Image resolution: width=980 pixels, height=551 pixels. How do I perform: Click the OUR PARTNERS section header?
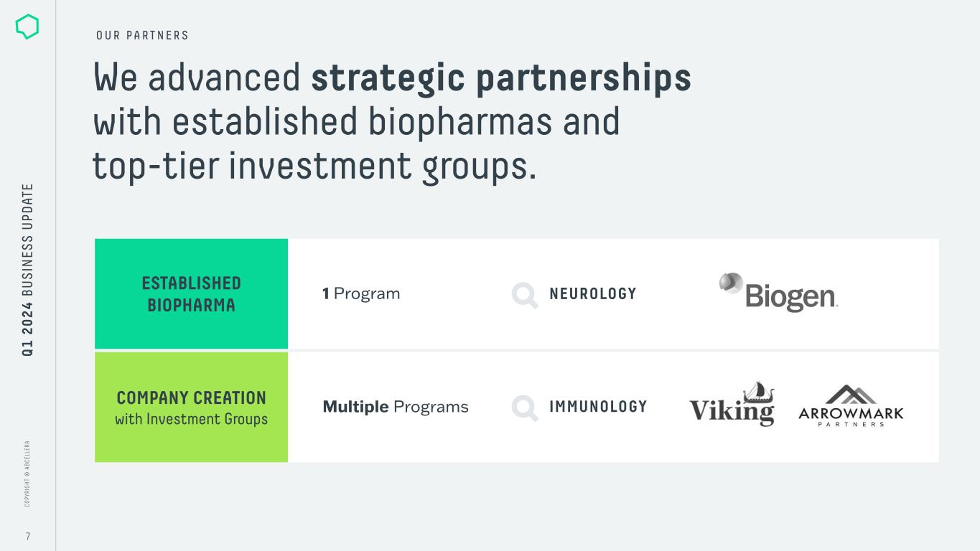(x=142, y=35)
